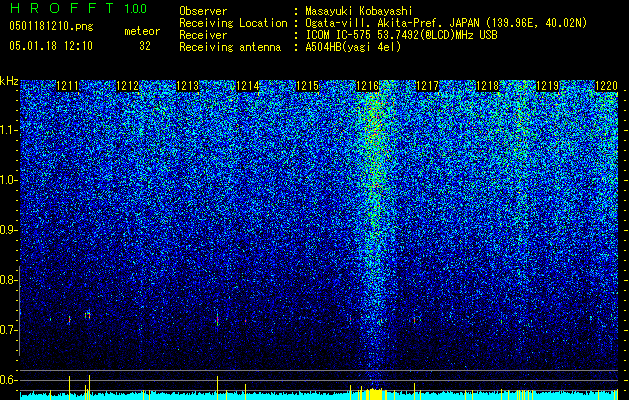Click the tall yellow spike below 1213
The height and width of the screenshot is (400, 629).
217,388
